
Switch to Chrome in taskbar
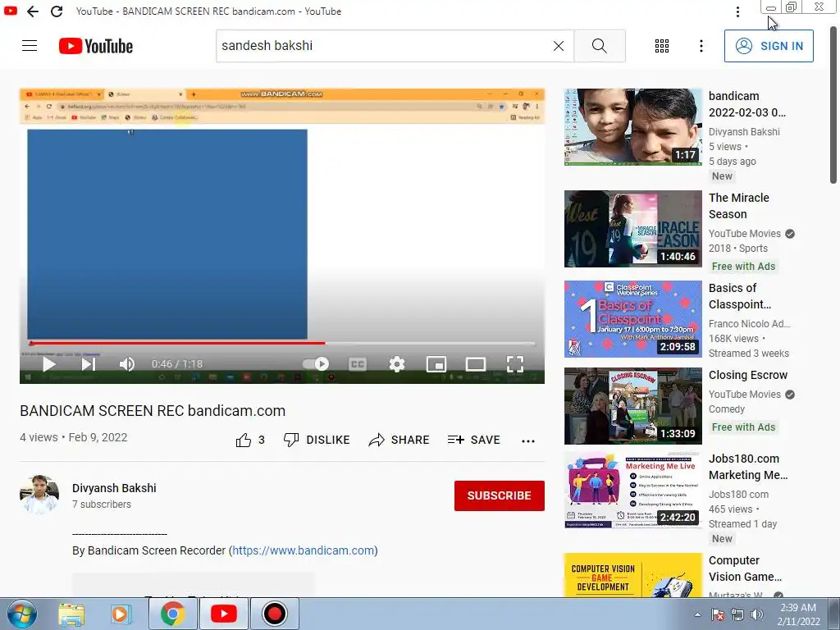click(172, 614)
